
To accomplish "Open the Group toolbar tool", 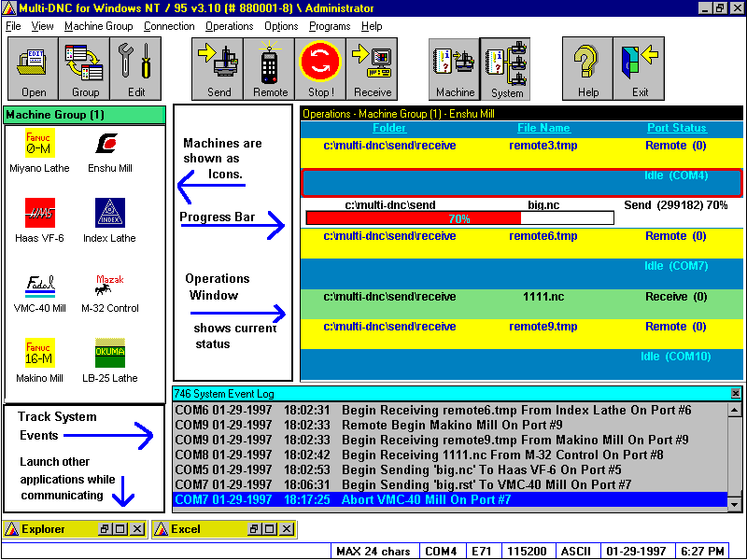I will (84, 69).
